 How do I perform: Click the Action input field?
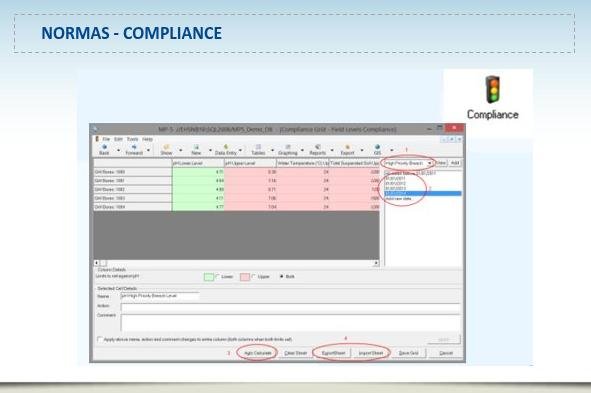290,307
